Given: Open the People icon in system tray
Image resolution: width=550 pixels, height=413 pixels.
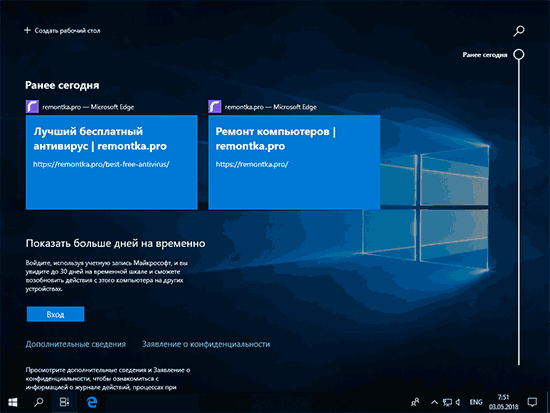Looking at the screenshot, I should [415, 402].
